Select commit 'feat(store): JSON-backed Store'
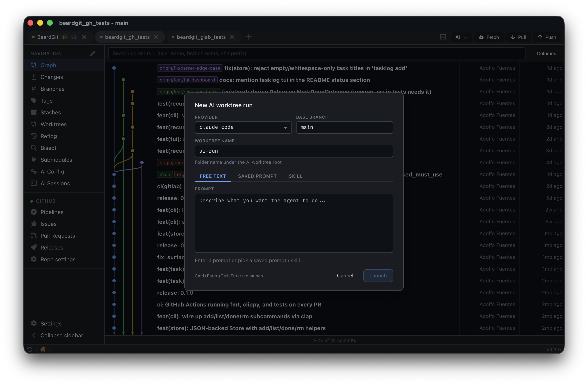 (241, 328)
